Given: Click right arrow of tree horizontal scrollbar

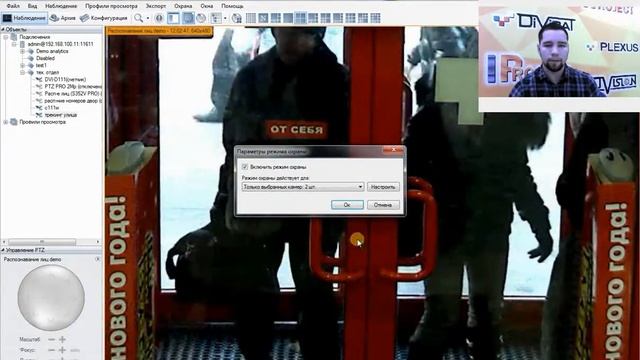Looking at the screenshot, I should [98, 242].
